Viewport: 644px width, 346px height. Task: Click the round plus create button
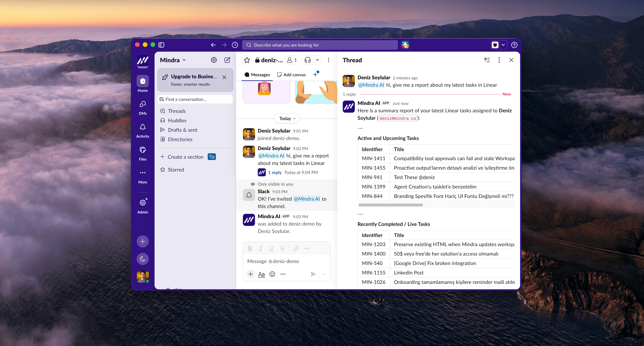pos(143,241)
